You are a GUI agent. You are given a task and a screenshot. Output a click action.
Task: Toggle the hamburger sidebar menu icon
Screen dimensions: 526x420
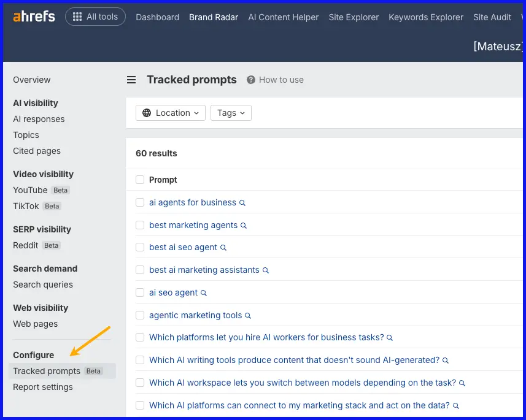[x=131, y=80]
